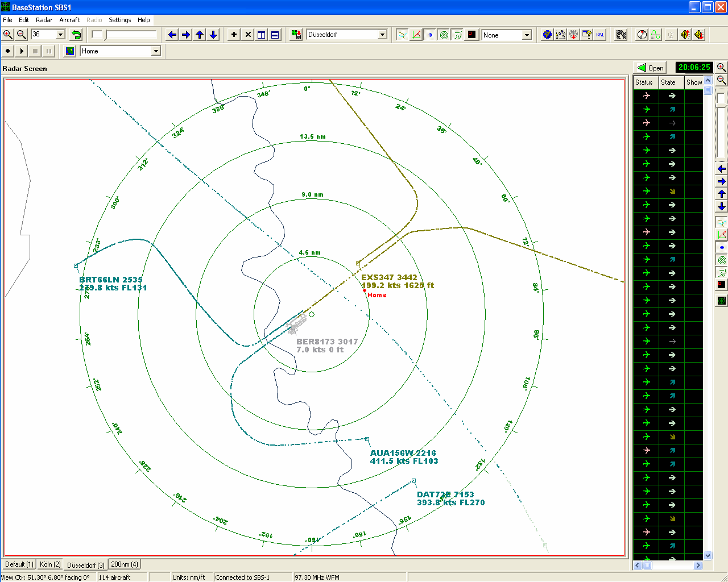Viewport: 728px width, 582px height.
Task: Click the green sine waveform icon
Action: tap(656, 35)
